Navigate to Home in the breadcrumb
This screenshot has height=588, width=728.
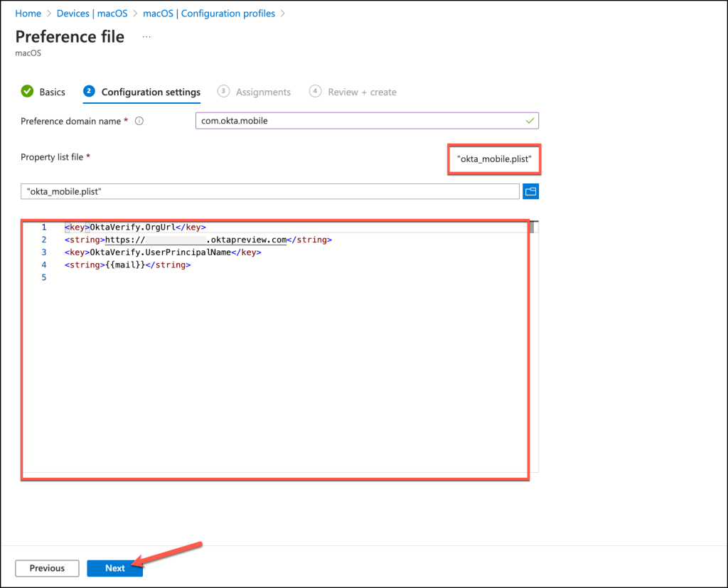[x=28, y=14]
